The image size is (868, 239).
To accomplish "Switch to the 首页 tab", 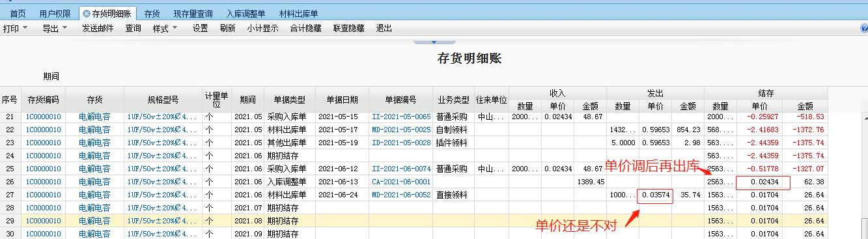I will tap(18, 13).
